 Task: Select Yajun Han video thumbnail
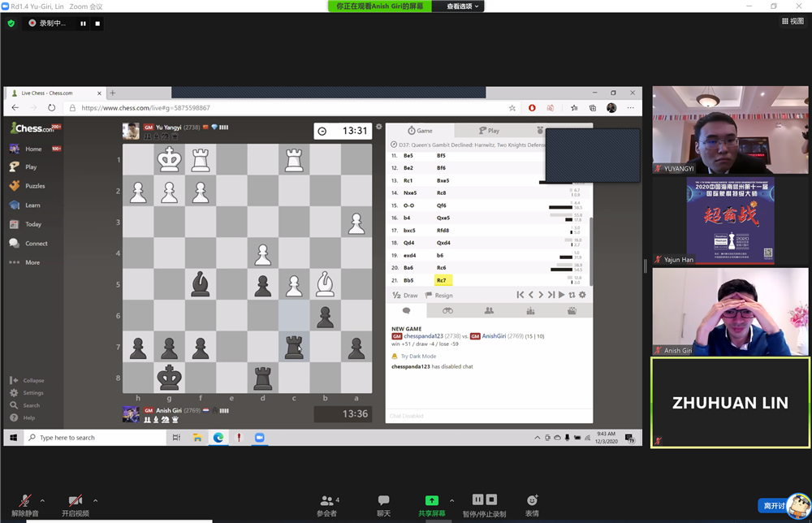pyautogui.click(x=730, y=221)
